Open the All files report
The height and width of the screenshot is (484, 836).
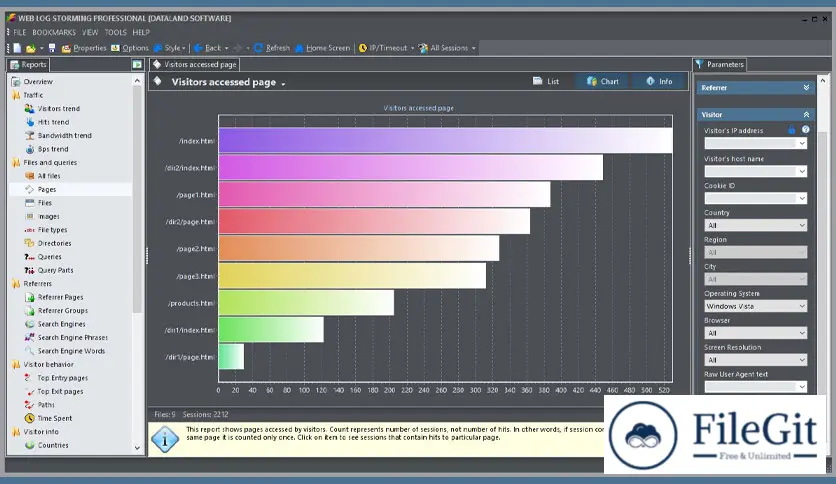click(49, 176)
